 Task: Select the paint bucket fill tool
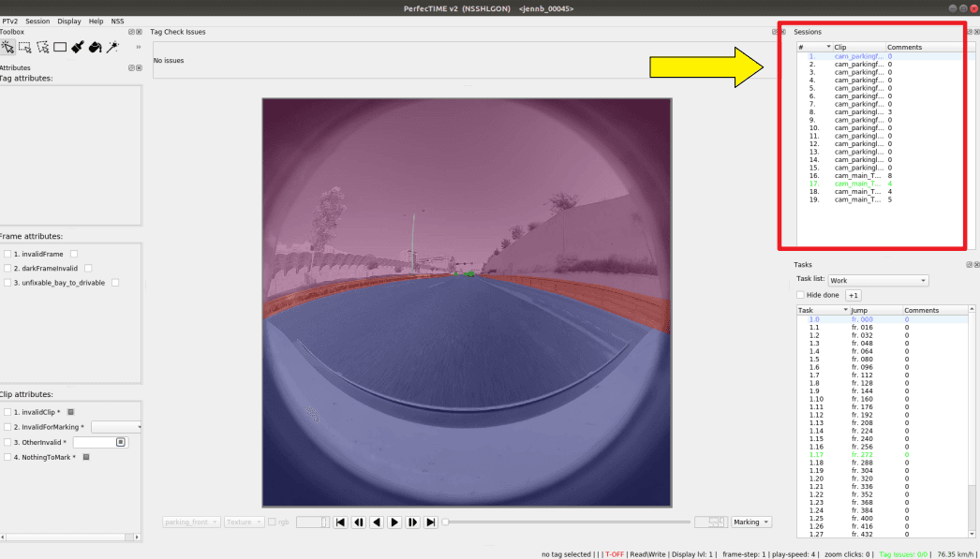click(95, 47)
